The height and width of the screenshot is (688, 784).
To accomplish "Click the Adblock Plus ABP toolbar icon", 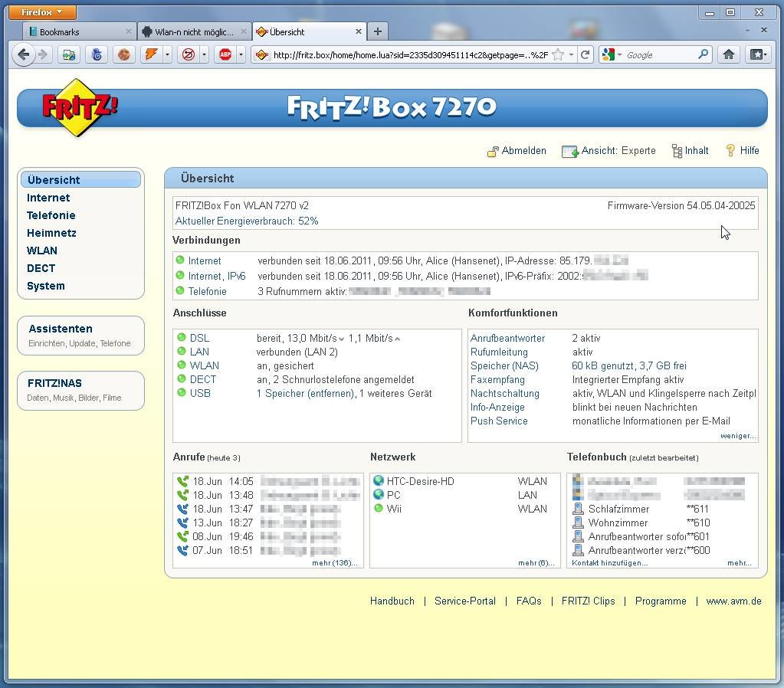I will [225, 54].
